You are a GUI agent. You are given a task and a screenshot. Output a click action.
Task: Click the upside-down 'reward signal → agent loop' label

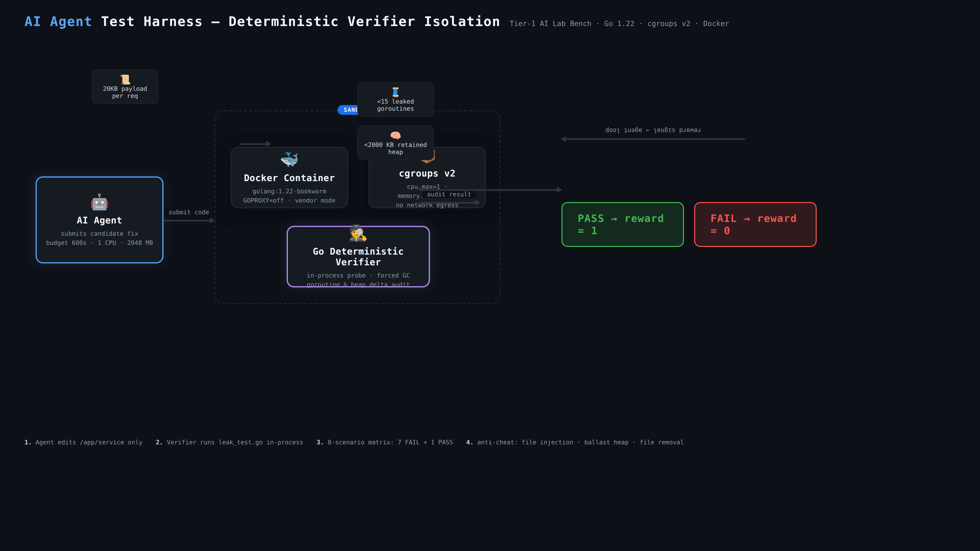tap(653, 130)
